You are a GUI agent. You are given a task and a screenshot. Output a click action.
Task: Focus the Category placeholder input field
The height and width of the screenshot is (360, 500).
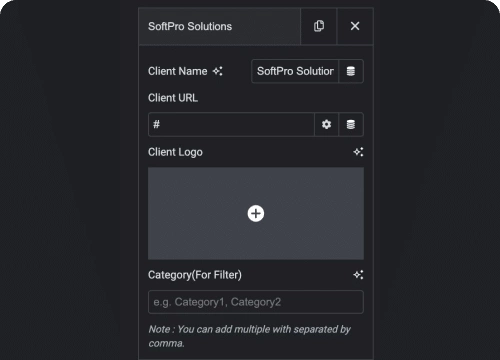click(x=256, y=302)
